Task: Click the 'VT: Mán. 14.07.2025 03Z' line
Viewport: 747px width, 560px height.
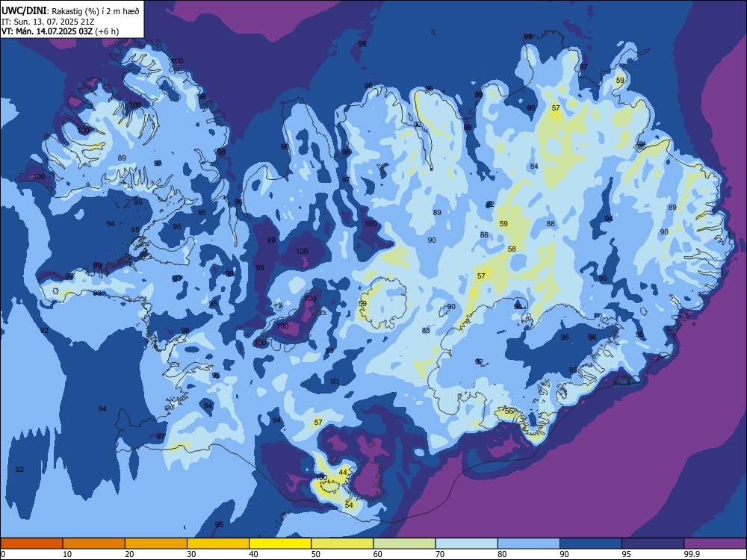Action: 48,31
